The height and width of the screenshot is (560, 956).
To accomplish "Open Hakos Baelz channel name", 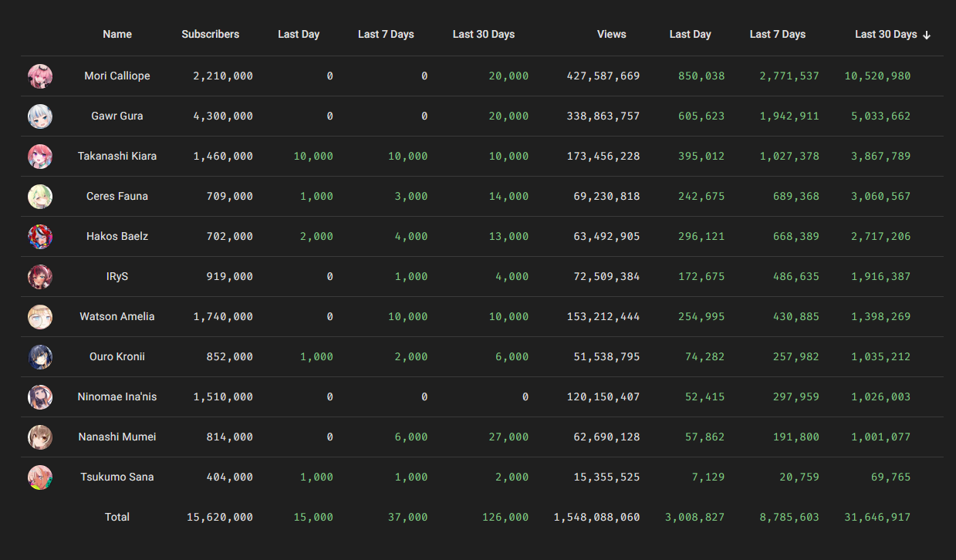I will [117, 236].
